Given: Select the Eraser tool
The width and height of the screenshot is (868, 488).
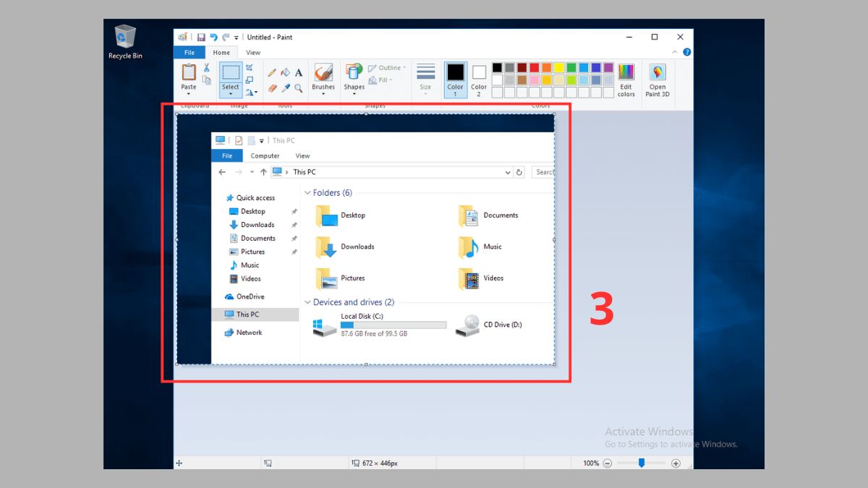Looking at the screenshot, I should pos(272,88).
